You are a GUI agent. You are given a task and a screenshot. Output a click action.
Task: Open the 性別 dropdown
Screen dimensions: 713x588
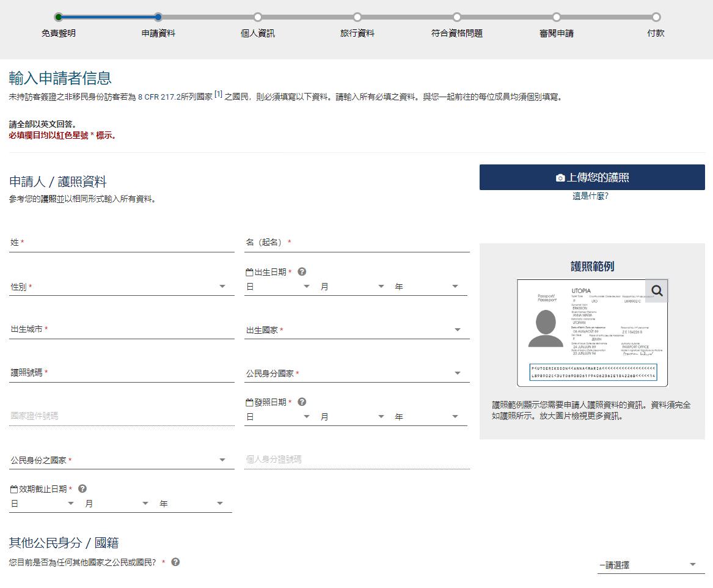coord(122,287)
